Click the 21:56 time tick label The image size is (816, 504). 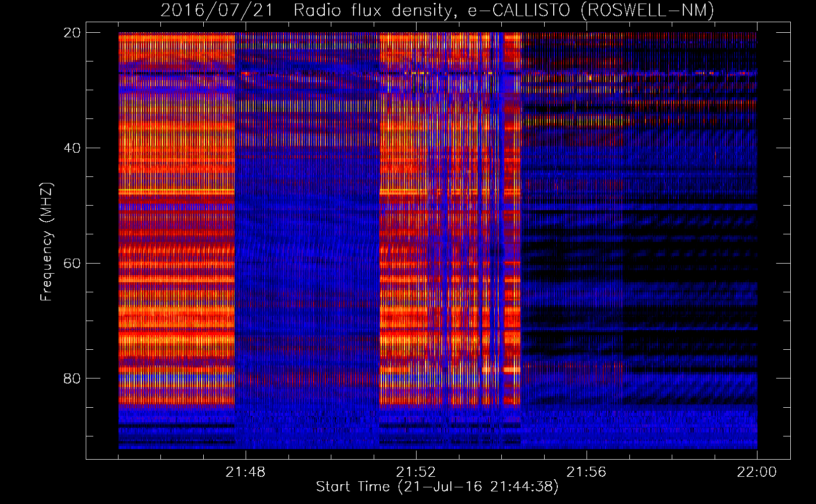click(587, 472)
